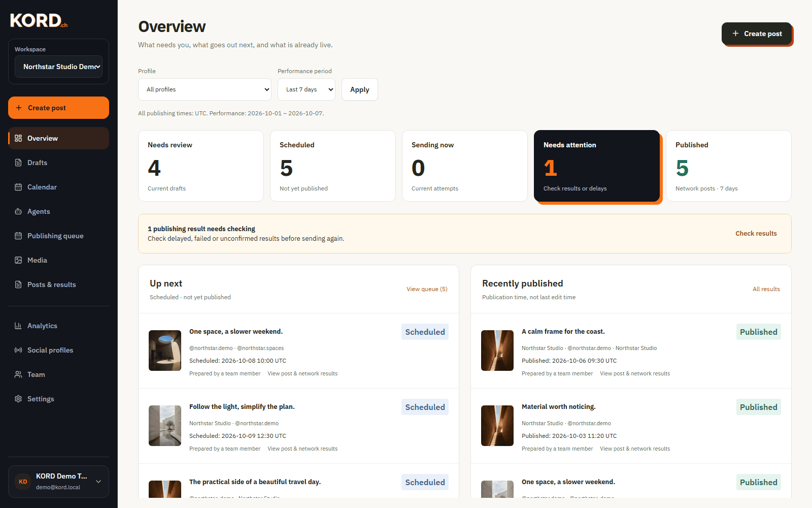Viewport: 812px width, 508px height.
Task: Click the Publishing queue icon
Action: 18,236
